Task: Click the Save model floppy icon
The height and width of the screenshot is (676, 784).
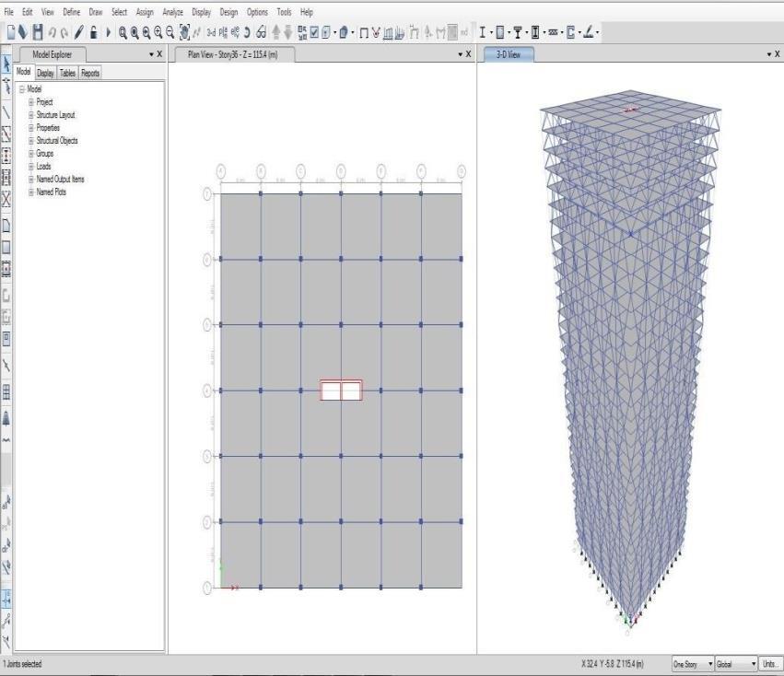Action: [38, 32]
